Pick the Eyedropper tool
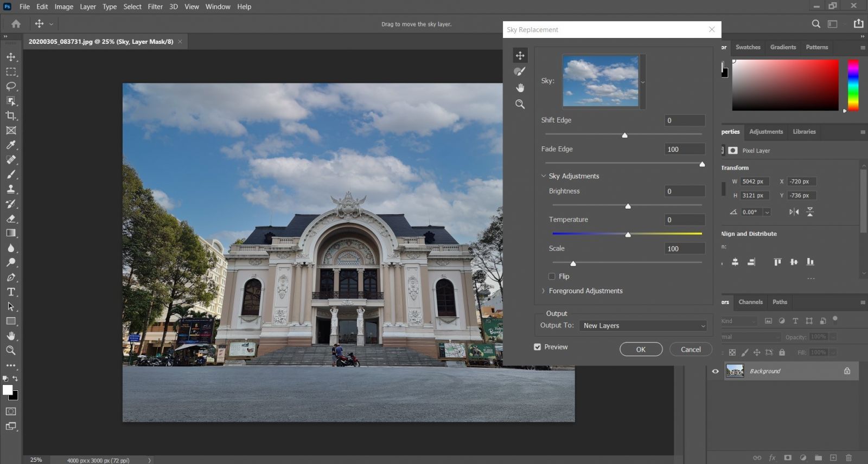The width and height of the screenshot is (868, 464). pos(11,145)
